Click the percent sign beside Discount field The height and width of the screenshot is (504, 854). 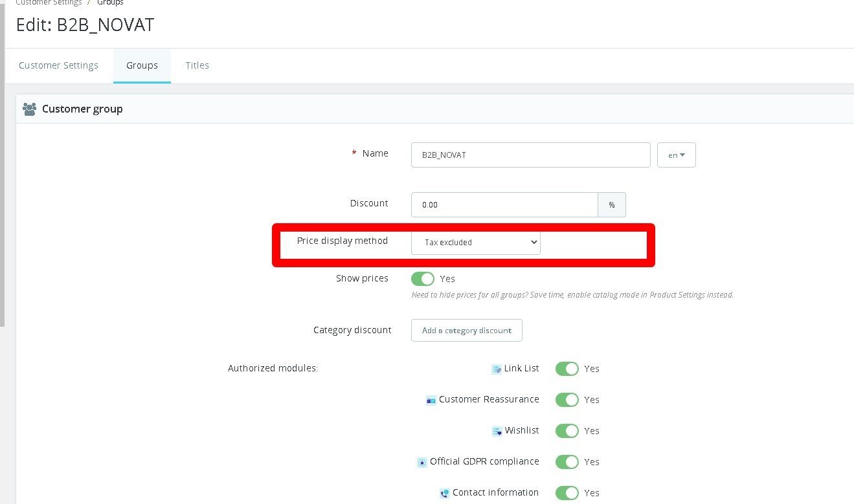[x=612, y=204]
